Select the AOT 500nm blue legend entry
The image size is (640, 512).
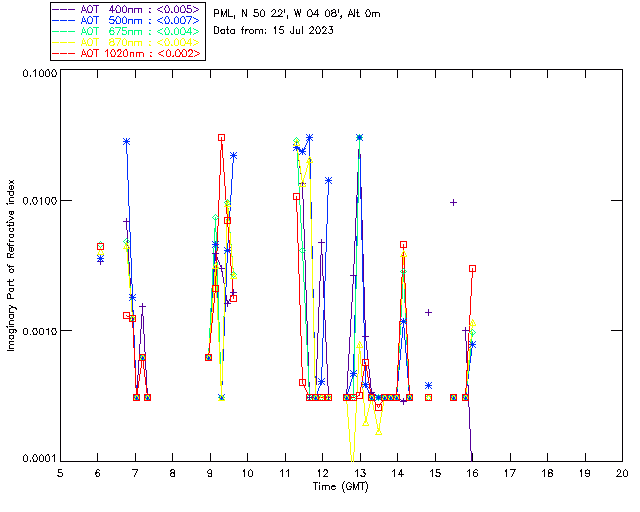coord(127,20)
